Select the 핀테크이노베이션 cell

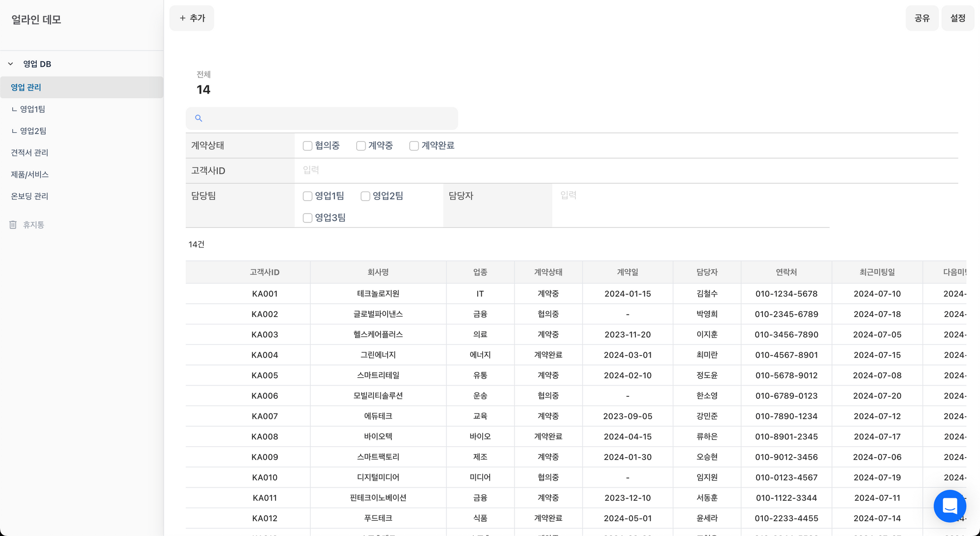[x=378, y=498]
